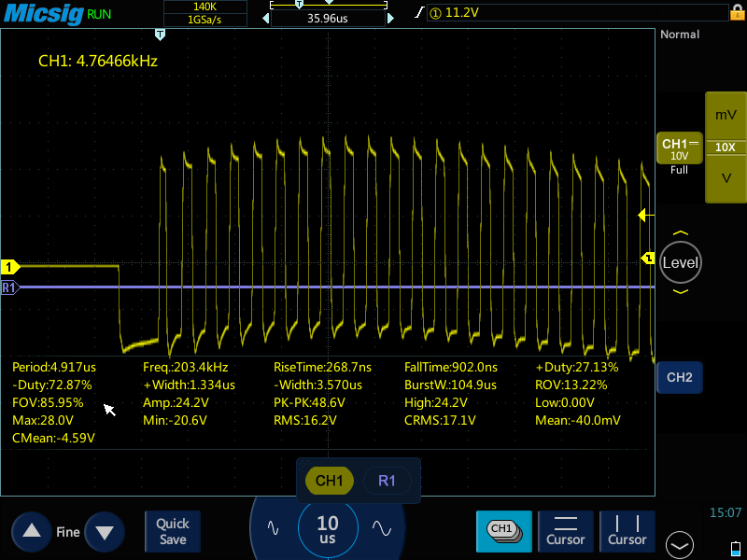
Task: Click the Level knob button
Action: pyautogui.click(x=681, y=262)
